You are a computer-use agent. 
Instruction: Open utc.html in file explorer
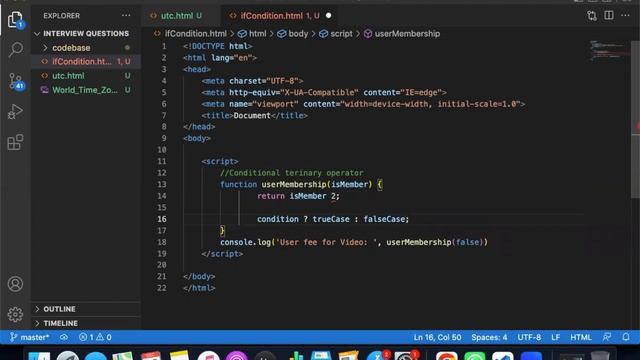[x=86, y=76]
